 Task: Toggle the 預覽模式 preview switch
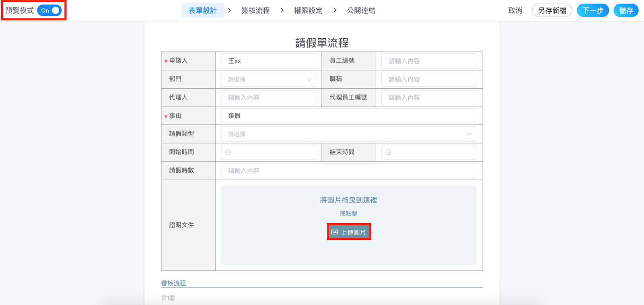click(x=49, y=10)
